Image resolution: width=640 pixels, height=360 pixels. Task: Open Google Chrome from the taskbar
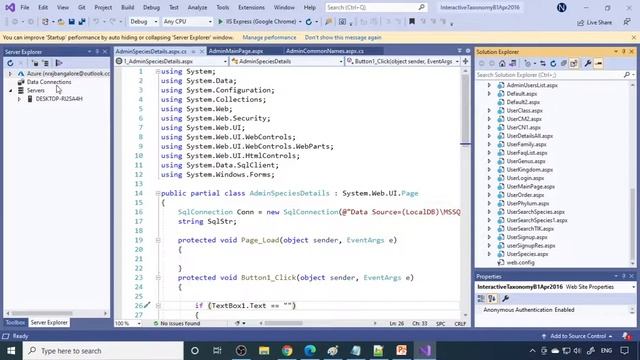coord(287,351)
